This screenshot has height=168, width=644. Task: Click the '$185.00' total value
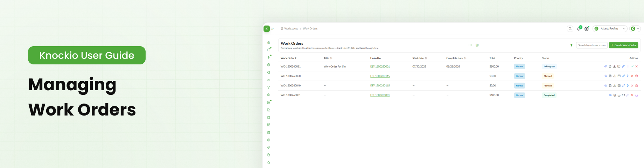[494, 95]
